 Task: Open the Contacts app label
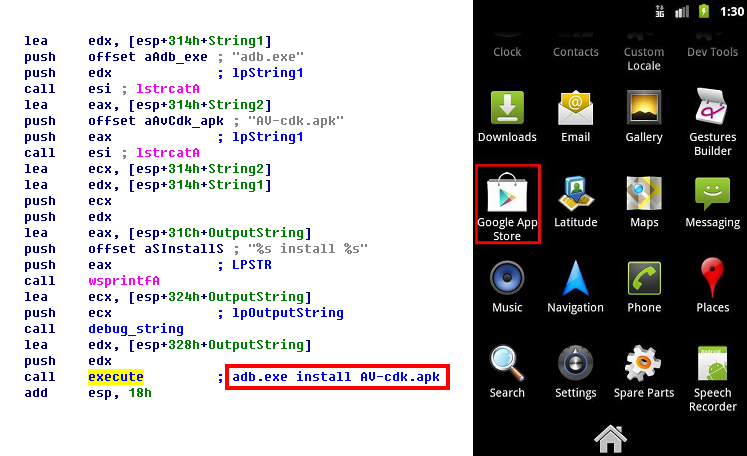tap(575, 51)
